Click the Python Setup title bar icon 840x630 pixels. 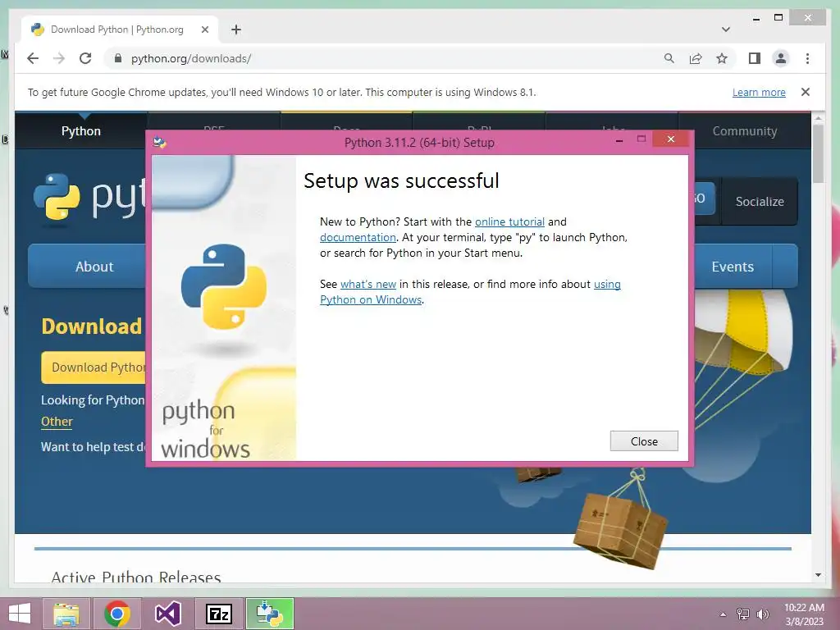[x=160, y=143]
